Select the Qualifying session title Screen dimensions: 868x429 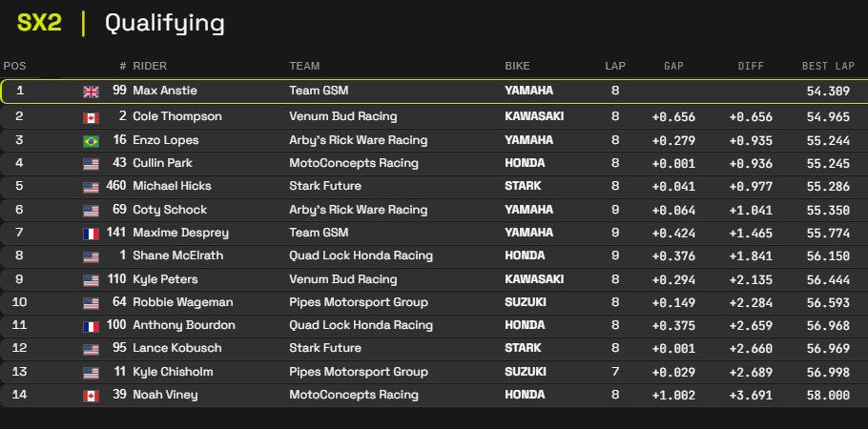click(x=164, y=23)
